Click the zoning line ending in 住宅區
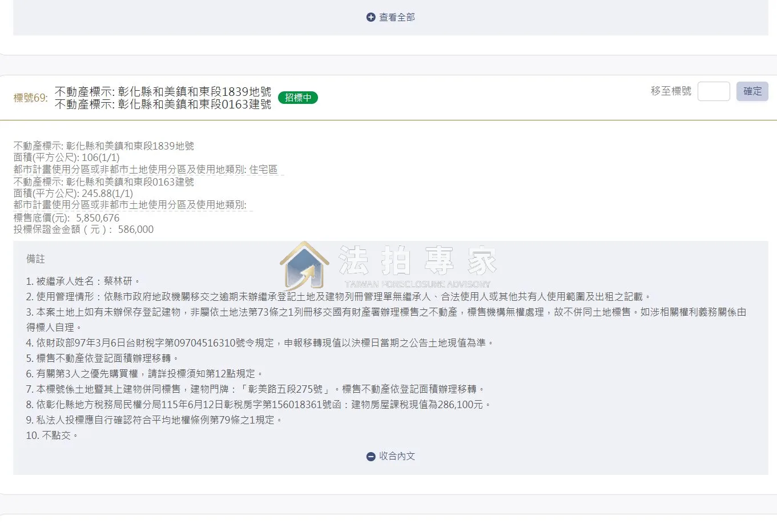 click(146, 170)
